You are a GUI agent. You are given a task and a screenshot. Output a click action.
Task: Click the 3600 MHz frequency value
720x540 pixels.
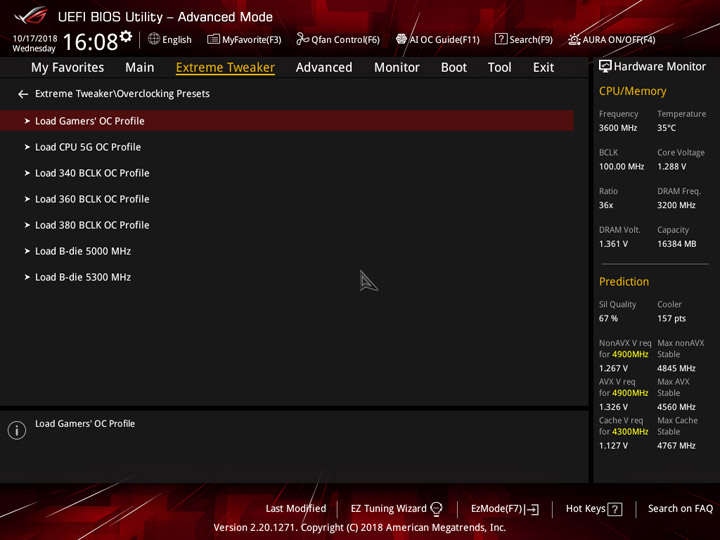[618, 128]
